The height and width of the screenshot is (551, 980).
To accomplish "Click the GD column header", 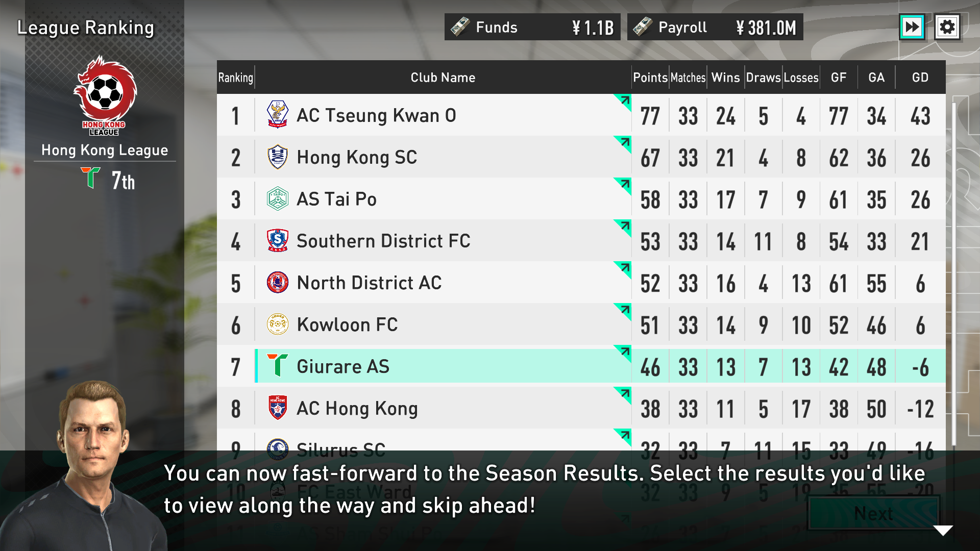I will click(x=920, y=78).
